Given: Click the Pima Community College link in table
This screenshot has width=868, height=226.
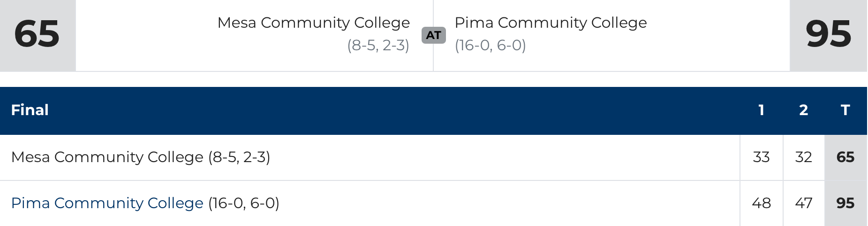Looking at the screenshot, I should (x=107, y=203).
